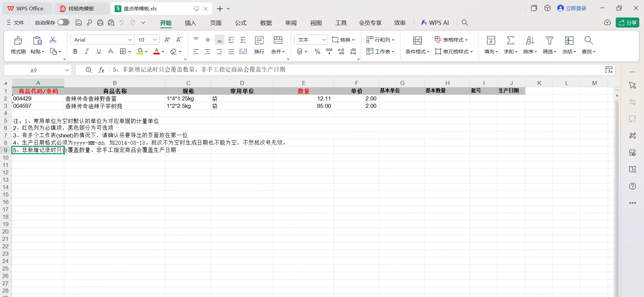Click the Increase Indent icon
Image resolution: width=644 pixels, height=297 pixels.
click(x=243, y=40)
